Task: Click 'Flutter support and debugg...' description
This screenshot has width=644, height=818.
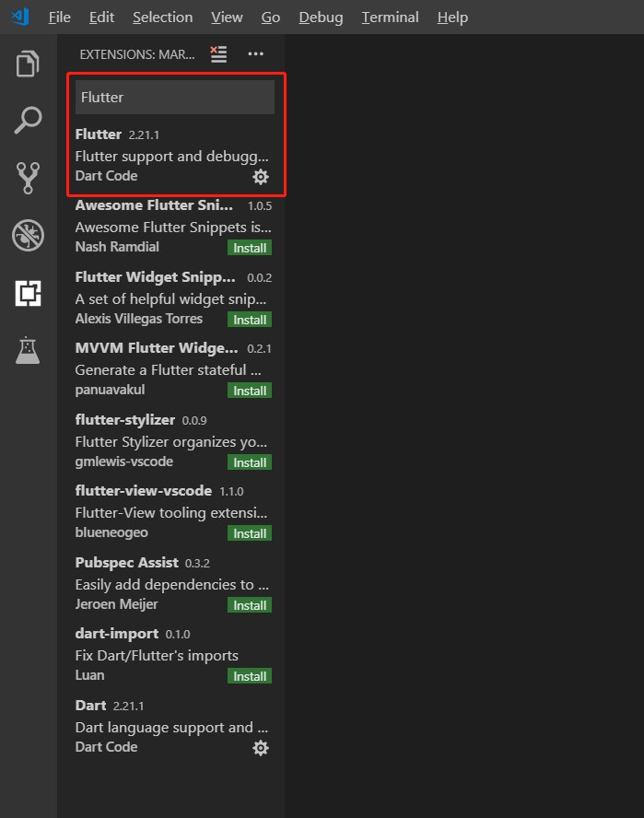Action: tap(172, 157)
